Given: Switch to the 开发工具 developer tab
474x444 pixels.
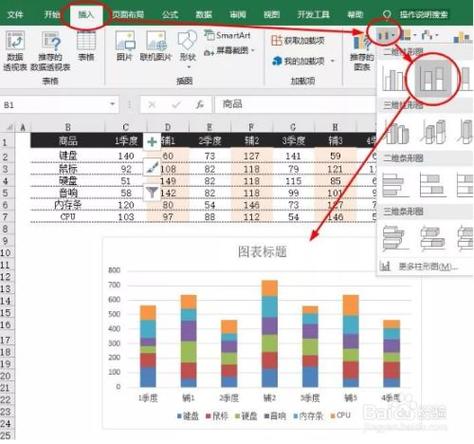Looking at the screenshot, I should 313,14.
